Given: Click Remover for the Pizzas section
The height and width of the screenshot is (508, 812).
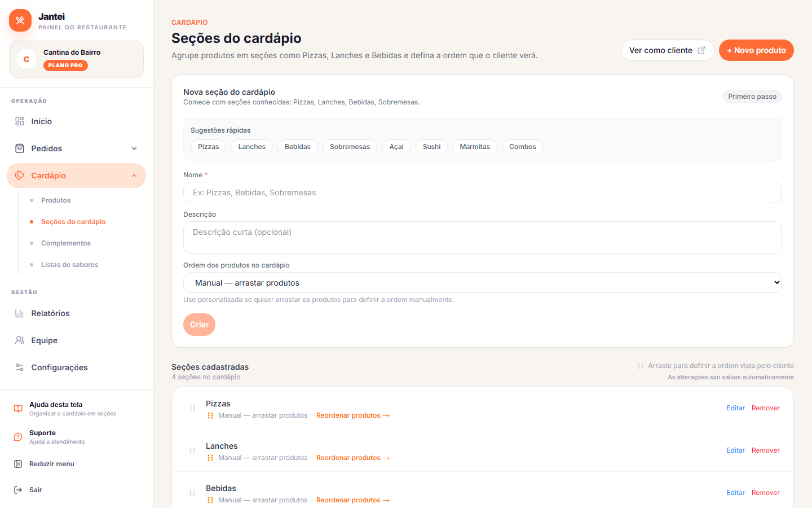Looking at the screenshot, I should [x=766, y=408].
